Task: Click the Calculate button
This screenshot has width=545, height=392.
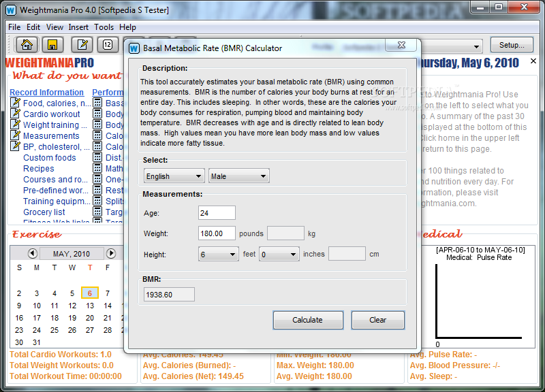Action: 308,320
